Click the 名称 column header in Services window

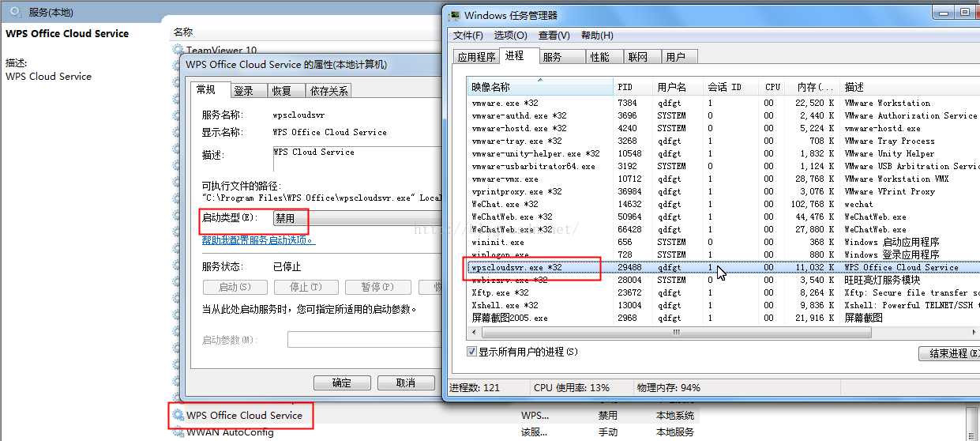[183, 32]
